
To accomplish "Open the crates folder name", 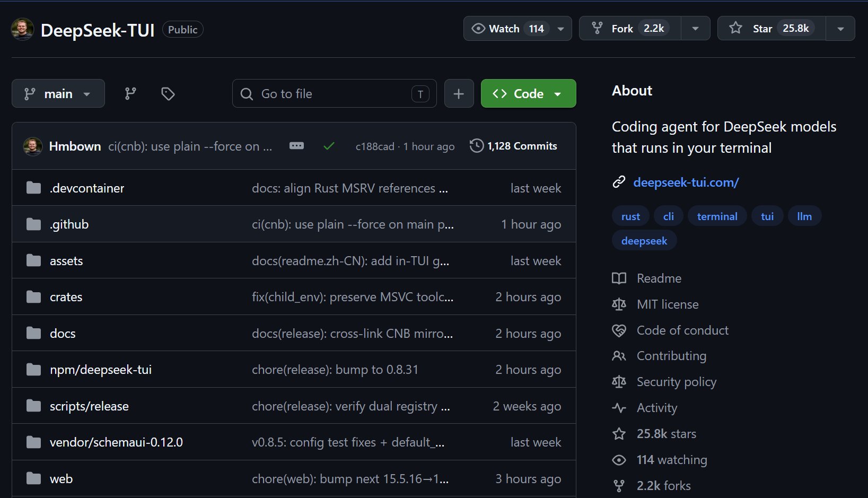I will pyautogui.click(x=66, y=297).
